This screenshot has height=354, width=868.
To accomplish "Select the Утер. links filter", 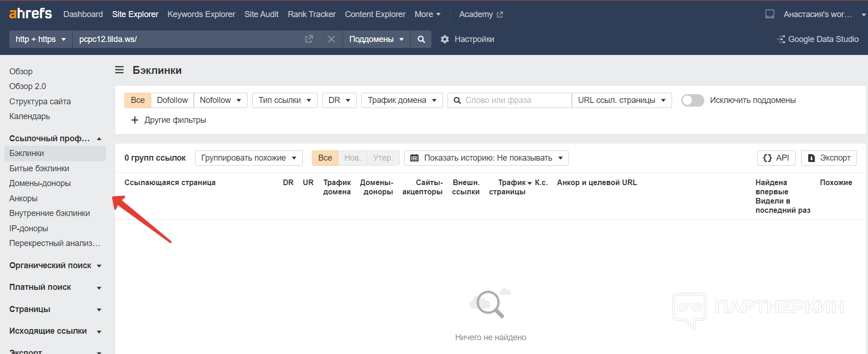I will click(383, 158).
